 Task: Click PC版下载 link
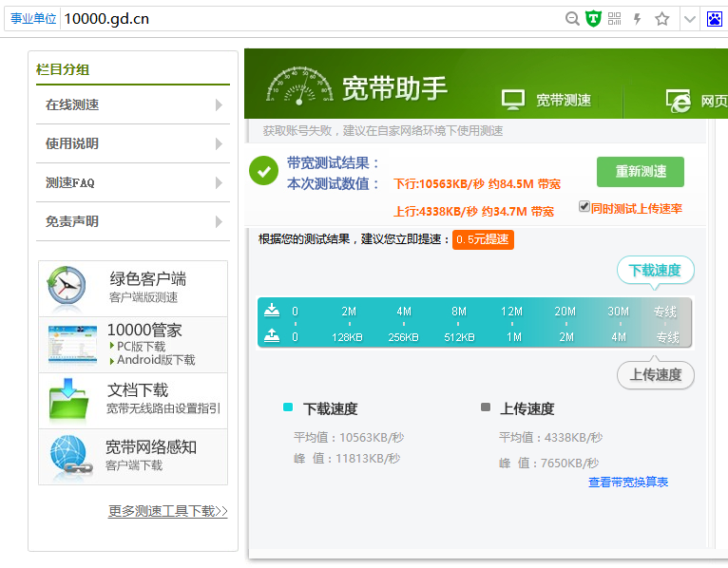coord(141,346)
